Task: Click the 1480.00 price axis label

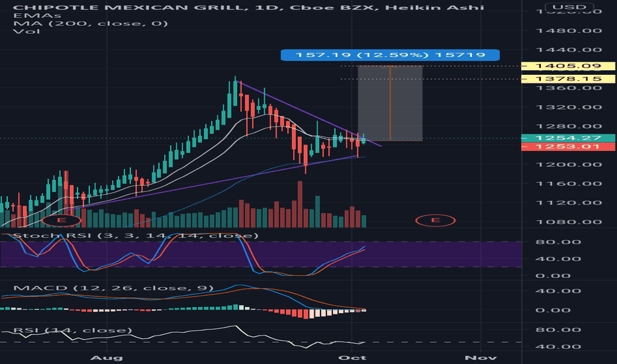Action: 569,30
